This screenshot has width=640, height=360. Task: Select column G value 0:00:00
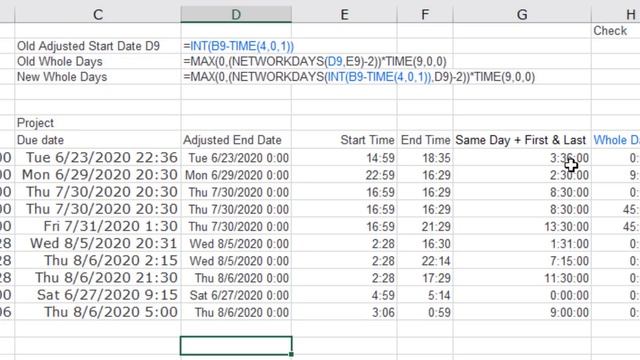(569, 295)
